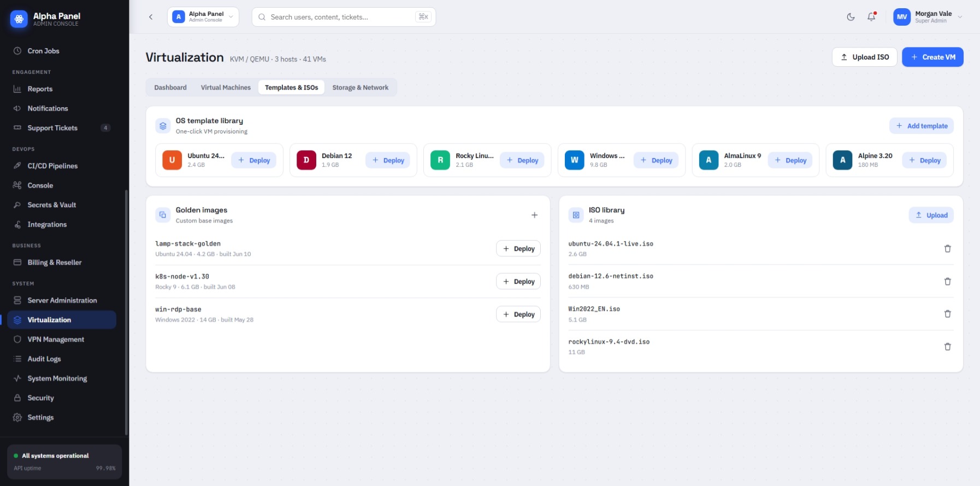This screenshot has width=980, height=486.
Task: Expand the Morgan Vale account menu
Action: pyautogui.click(x=928, y=17)
